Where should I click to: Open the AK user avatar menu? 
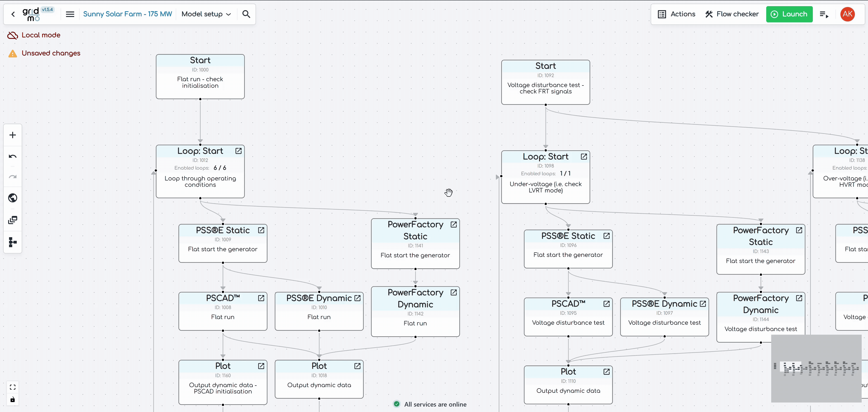click(x=847, y=14)
